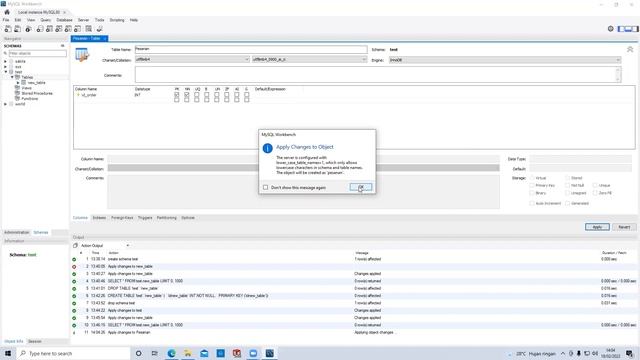Expand new_table node in tree
The height and width of the screenshot is (360, 640).
coord(18,82)
